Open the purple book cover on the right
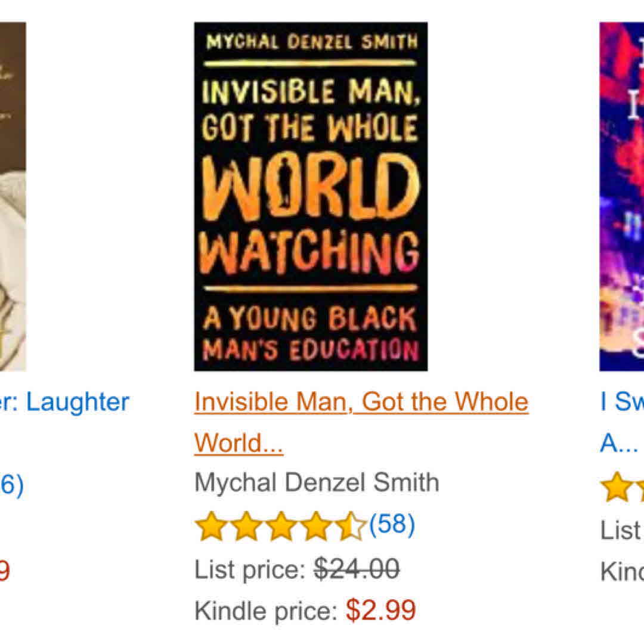The image size is (644, 644). 621,196
